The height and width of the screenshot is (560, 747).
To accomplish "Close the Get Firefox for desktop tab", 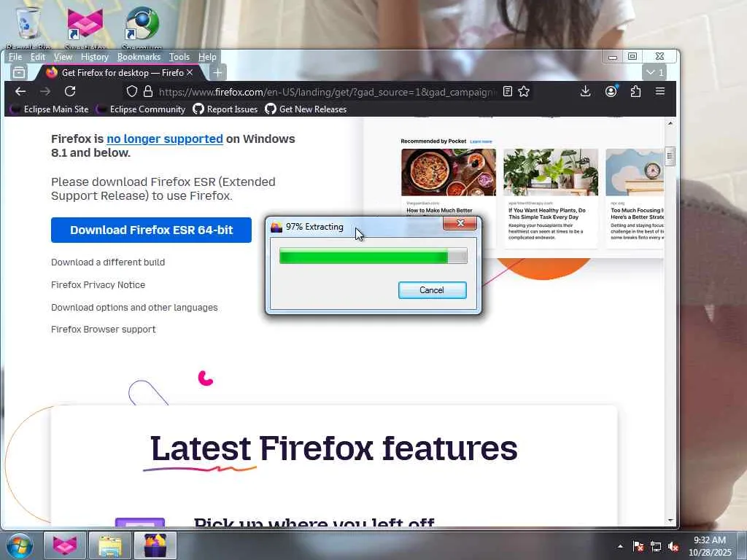I will [190, 72].
